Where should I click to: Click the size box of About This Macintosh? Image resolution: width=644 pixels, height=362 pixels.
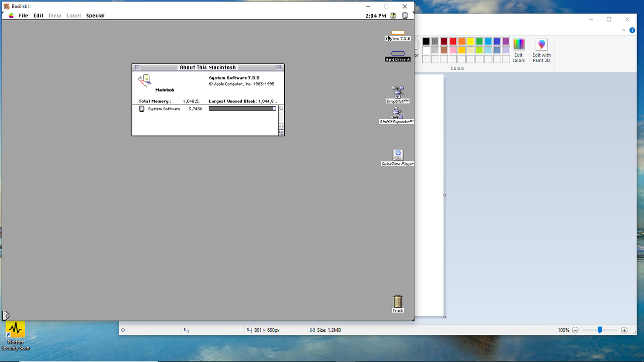click(281, 133)
